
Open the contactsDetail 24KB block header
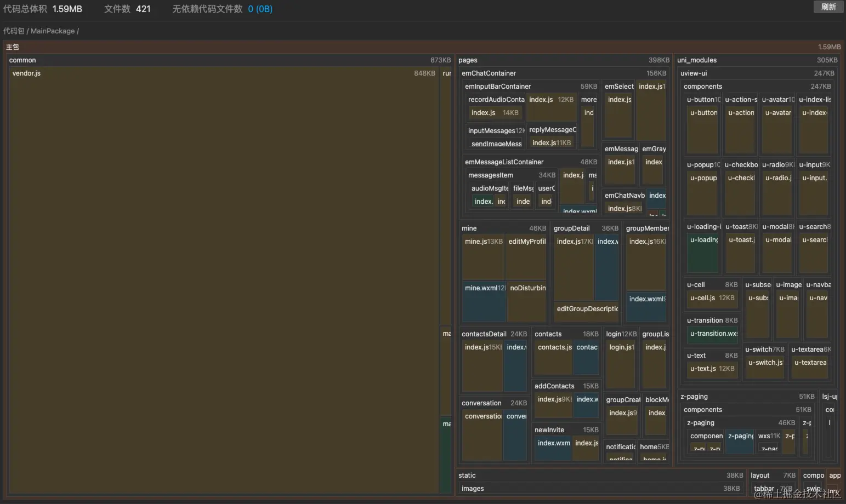(x=494, y=334)
